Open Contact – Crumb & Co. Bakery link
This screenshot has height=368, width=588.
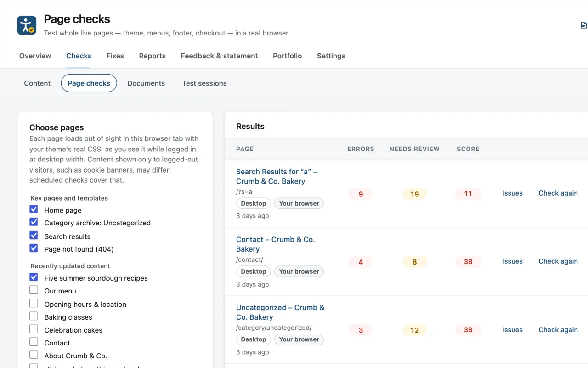tap(276, 244)
